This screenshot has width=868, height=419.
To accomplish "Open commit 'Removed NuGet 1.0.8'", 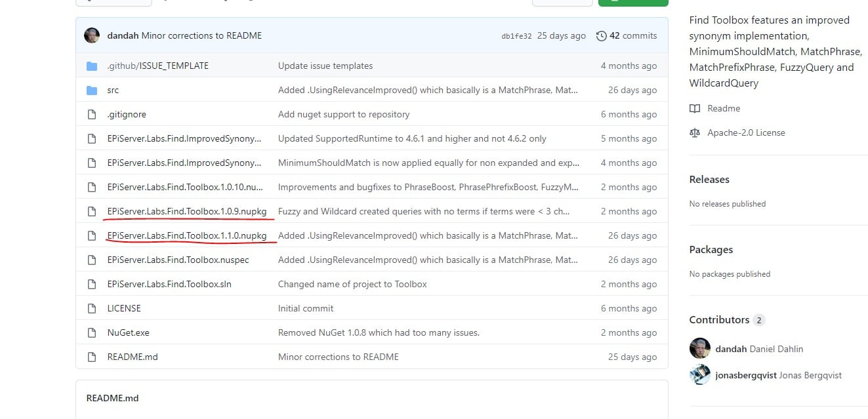I will point(379,332).
